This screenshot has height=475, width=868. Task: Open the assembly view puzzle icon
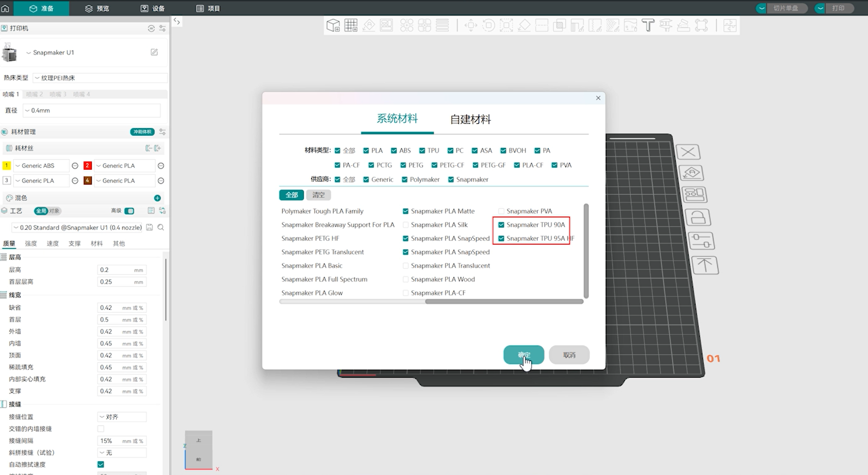[x=730, y=25]
